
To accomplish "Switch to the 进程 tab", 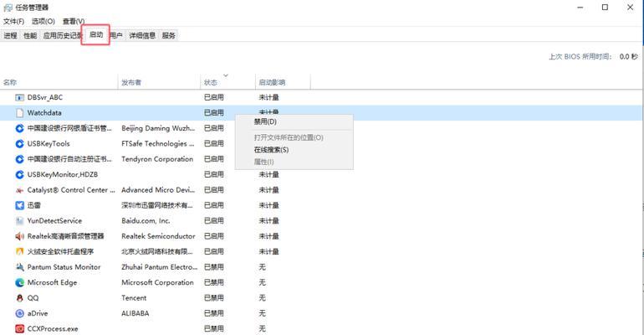I will (10, 36).
